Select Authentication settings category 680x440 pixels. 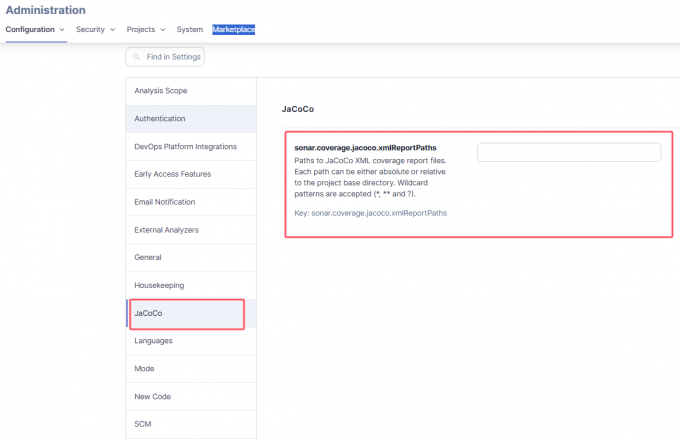tap(191, 119)
